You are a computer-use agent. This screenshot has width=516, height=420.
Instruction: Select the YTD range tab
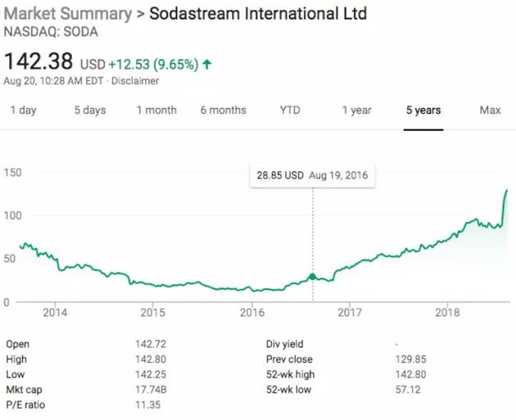click(291, 111)
